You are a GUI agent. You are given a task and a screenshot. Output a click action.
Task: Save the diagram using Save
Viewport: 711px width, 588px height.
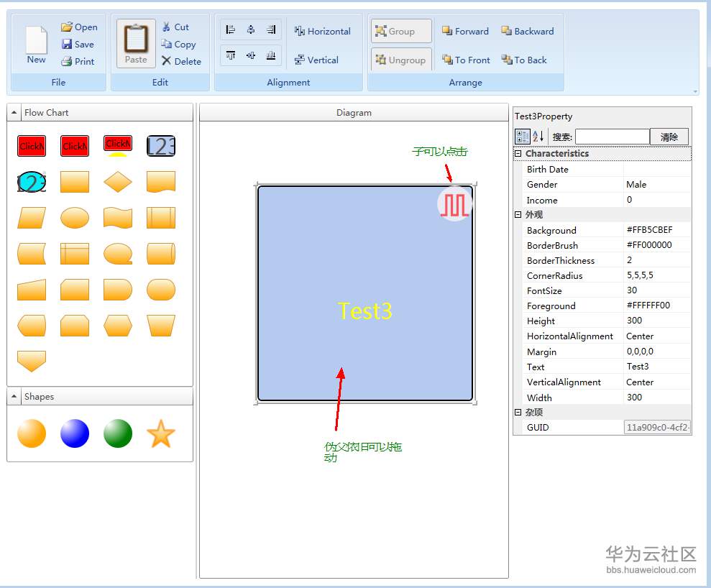[x=78, y=45]
